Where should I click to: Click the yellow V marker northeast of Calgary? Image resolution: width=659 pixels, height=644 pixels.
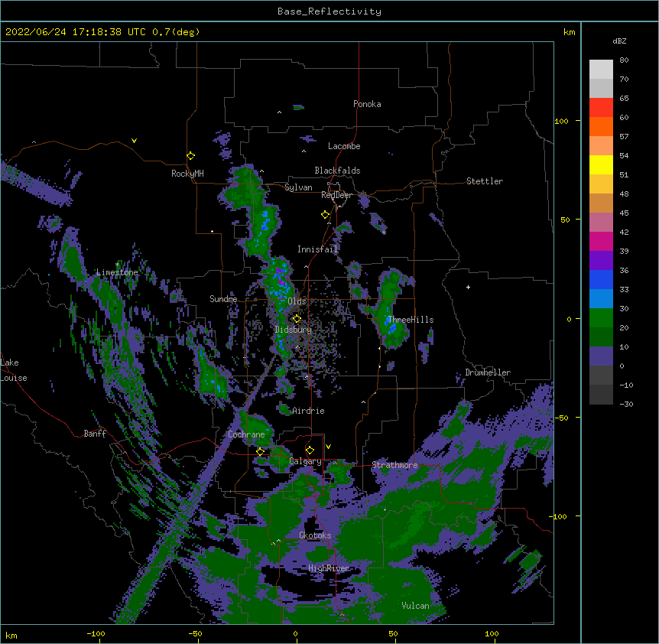pyautogui.click(x=328, y=447)
